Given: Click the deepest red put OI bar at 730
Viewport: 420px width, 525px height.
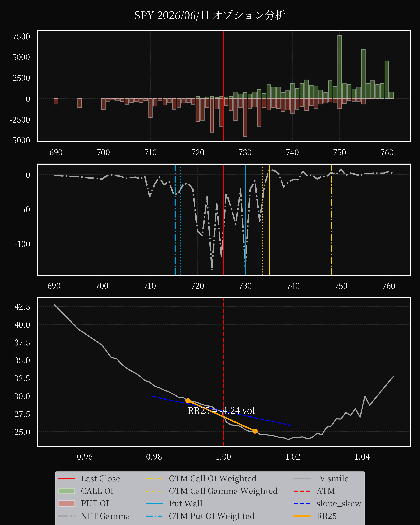Looking at the screenshot, I should pyautogui.click(x=245, y=117).
